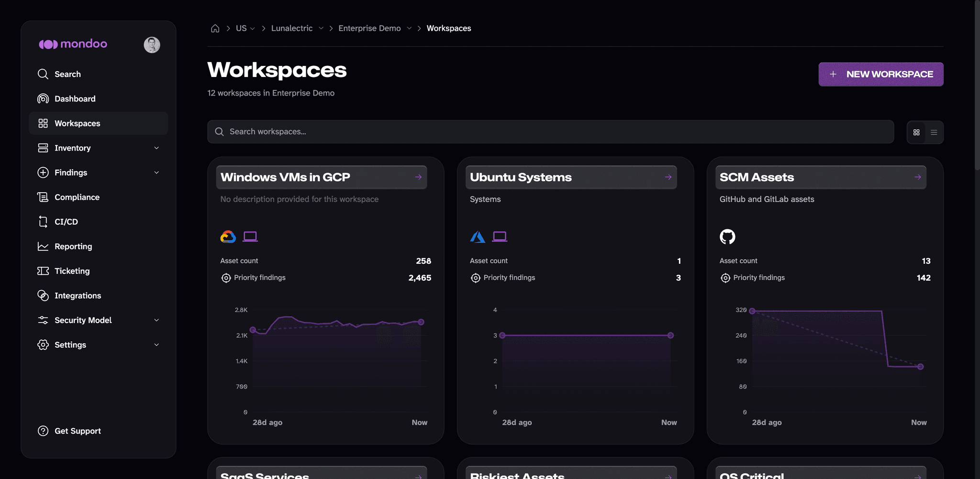This screenshot has height=479, width=980.
Task: Expand the Inventory menu chevron
Action: [x=156, y=148]
